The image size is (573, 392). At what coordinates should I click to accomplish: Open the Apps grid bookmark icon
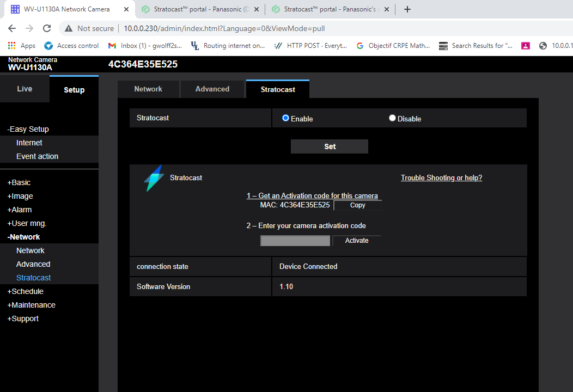point(12,46)
